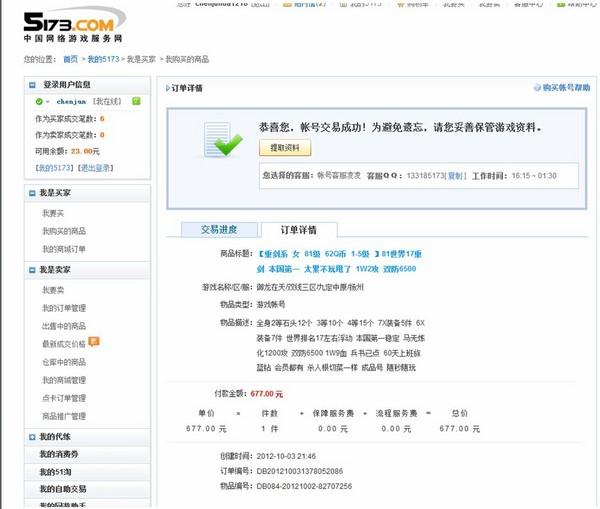Select the 订单详情 tab

point(298,229)
